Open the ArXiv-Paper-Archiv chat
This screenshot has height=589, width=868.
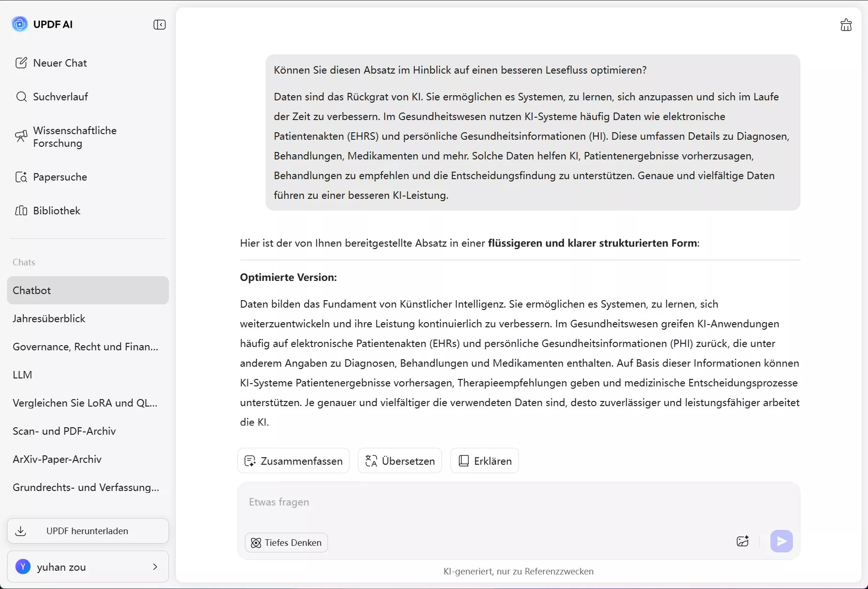57,459
